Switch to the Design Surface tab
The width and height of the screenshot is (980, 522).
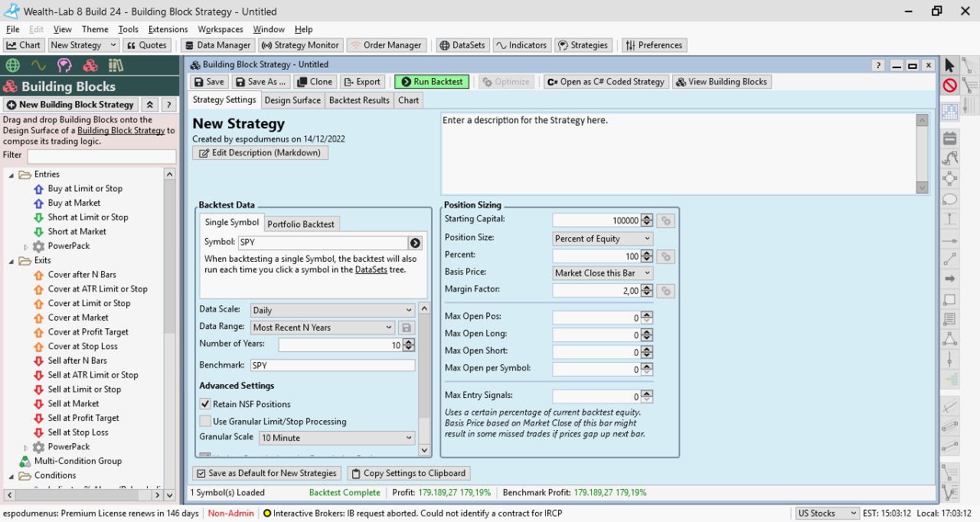292,100
